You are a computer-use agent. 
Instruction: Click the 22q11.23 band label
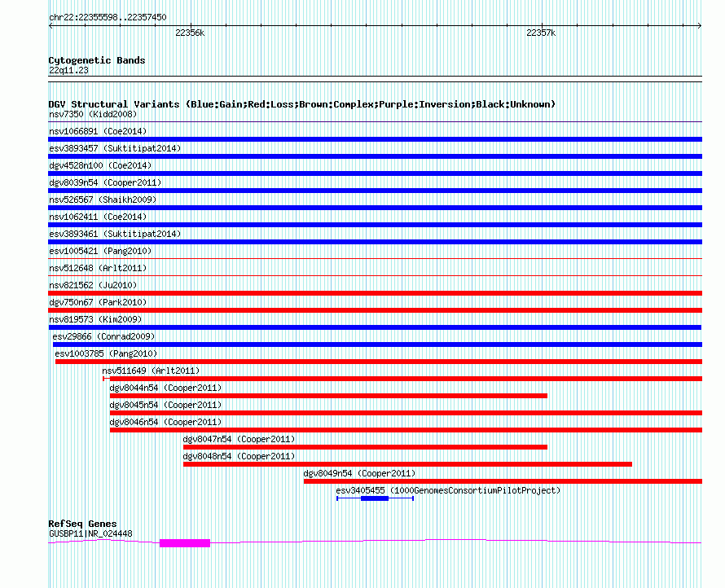68,70
